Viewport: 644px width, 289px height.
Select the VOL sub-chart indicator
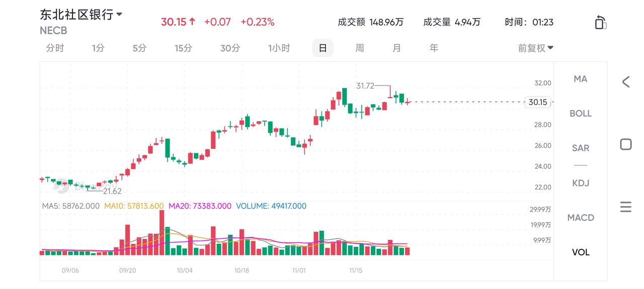tap(581, 252)
